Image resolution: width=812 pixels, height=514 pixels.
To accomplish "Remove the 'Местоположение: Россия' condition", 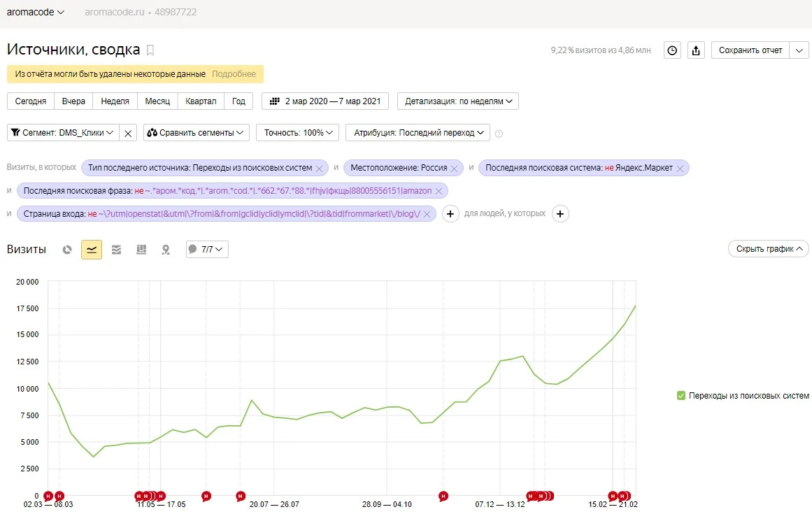I will click(454, 169).
